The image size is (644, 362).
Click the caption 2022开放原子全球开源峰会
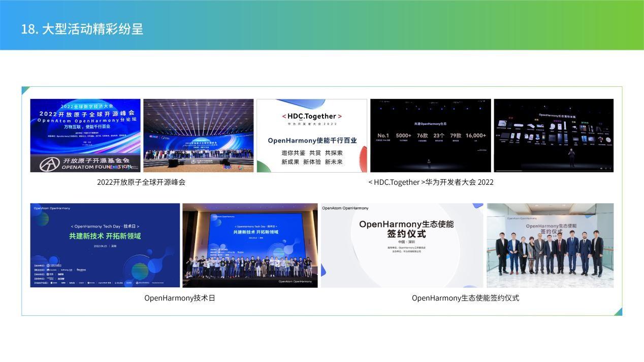click(x=141, y=182)
